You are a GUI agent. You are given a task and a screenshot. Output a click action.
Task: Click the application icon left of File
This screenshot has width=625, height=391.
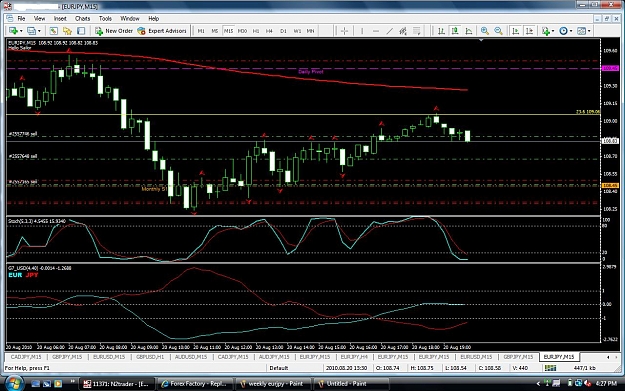(x=10, y=18)
